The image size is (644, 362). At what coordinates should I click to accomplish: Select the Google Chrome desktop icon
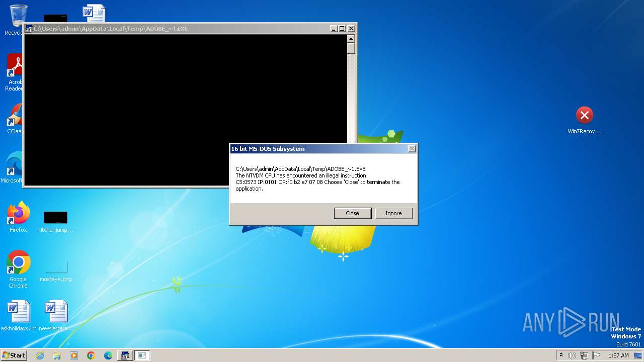click(18, 269)
